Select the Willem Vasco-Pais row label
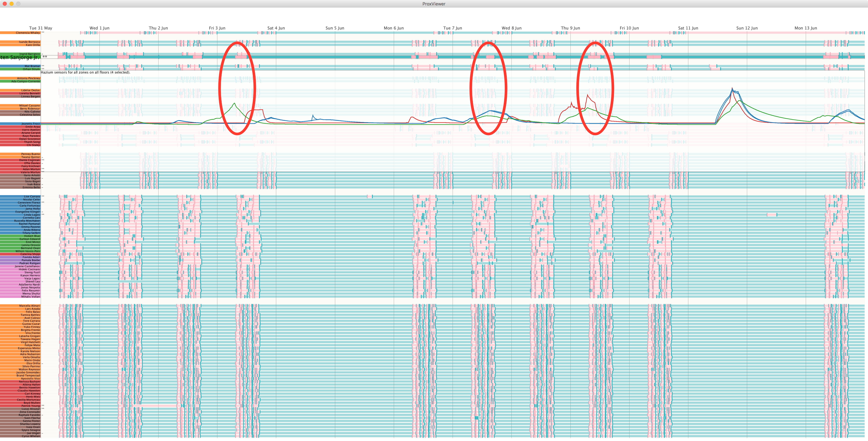This screenshot has width=868, height=441. click(20, 251)
